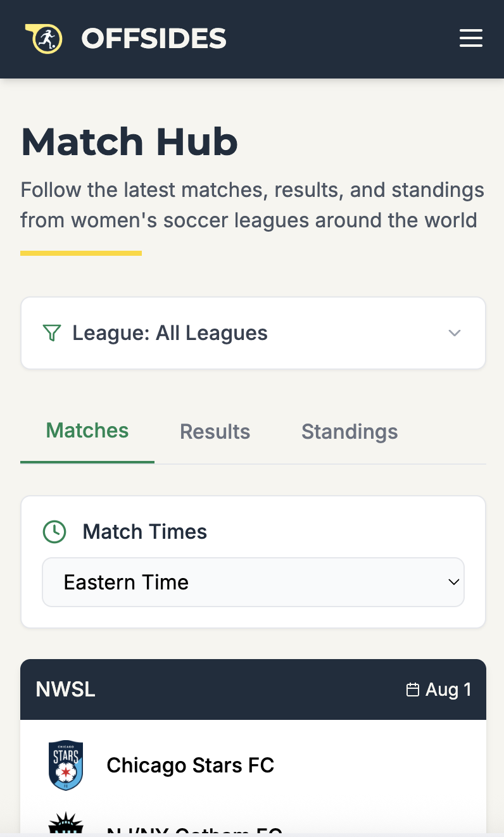This screenshot has width=504, height=837.
Task: Click the Aug 1 match date
Action: [448, 689]
